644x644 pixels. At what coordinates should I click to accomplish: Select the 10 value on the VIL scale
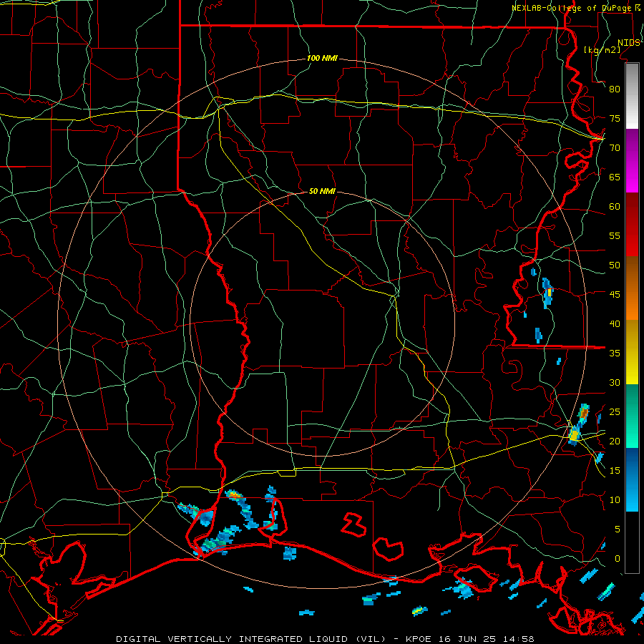pyautogui.click(x=615, y=500)
